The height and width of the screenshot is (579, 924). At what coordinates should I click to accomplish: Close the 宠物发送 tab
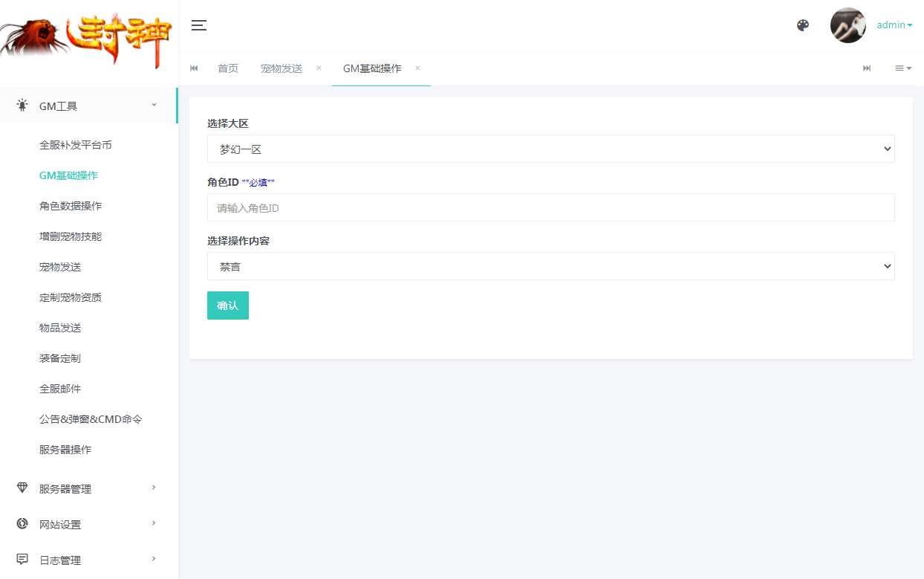coord(318,68)
